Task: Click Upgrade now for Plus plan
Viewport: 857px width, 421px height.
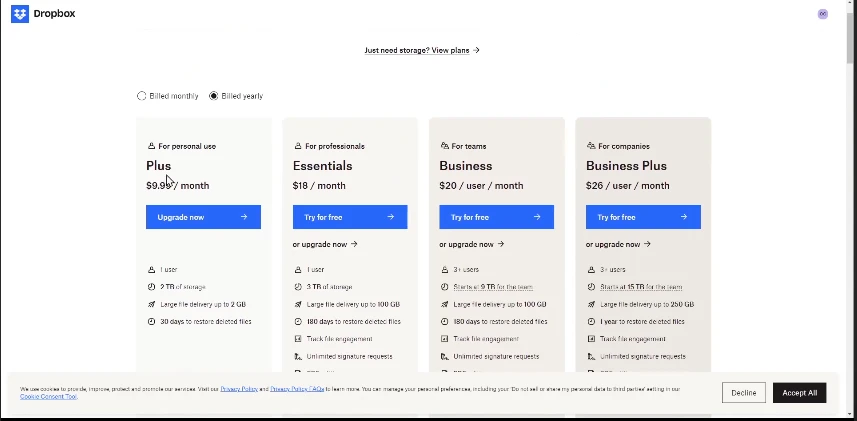Action: coord(203,217)
